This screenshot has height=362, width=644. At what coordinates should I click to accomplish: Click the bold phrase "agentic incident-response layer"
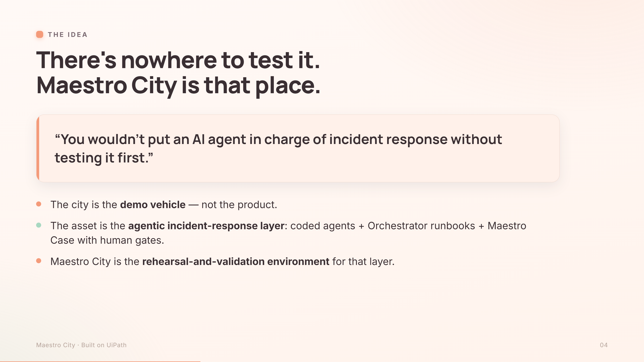(206, 226)
